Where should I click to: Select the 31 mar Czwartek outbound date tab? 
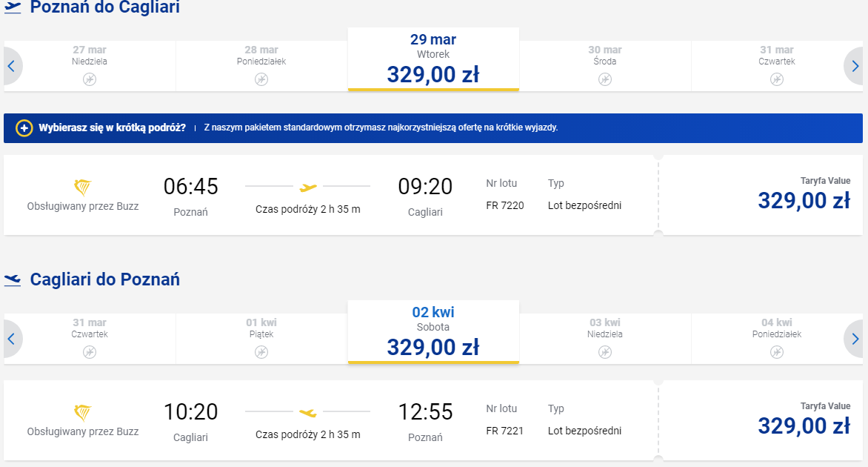click(777, 66)
